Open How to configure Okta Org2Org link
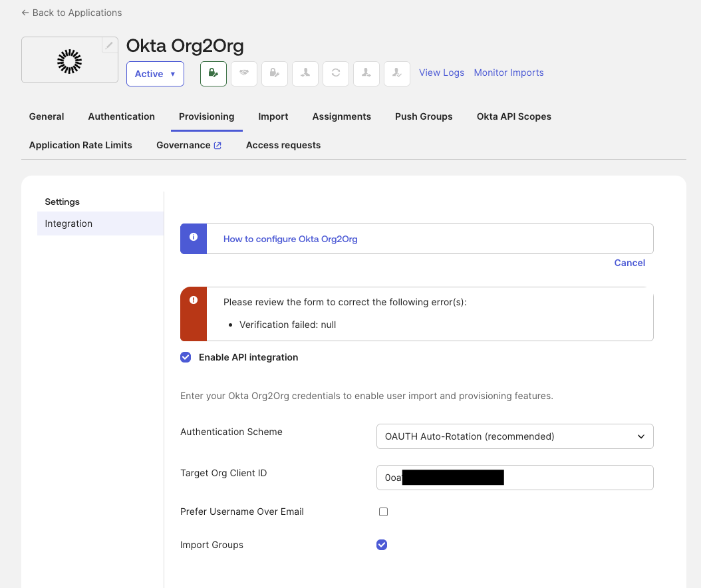The image size is (701, 588). 291,239
